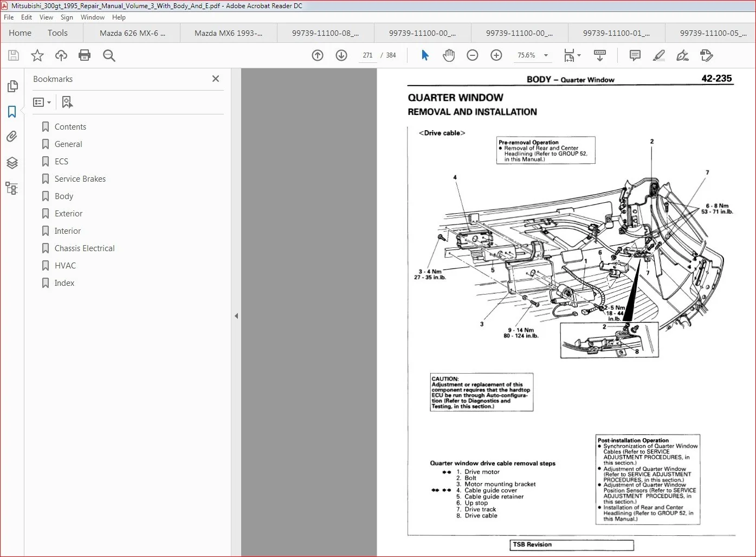Open the Window menu
The height and width of the screenshot is (557, 756).
pyautogui.click(x=93, y=17)
